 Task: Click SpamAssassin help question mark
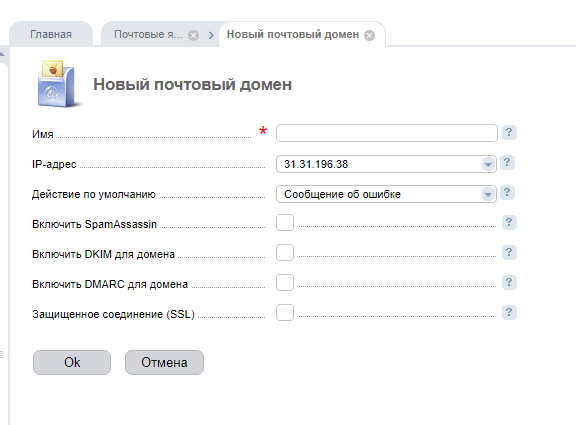point(509,222)
